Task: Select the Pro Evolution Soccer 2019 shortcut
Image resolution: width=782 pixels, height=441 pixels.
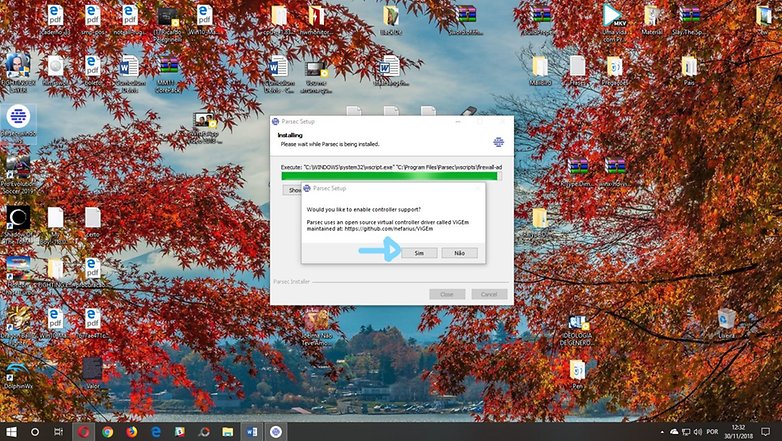Action: point(18,175)
